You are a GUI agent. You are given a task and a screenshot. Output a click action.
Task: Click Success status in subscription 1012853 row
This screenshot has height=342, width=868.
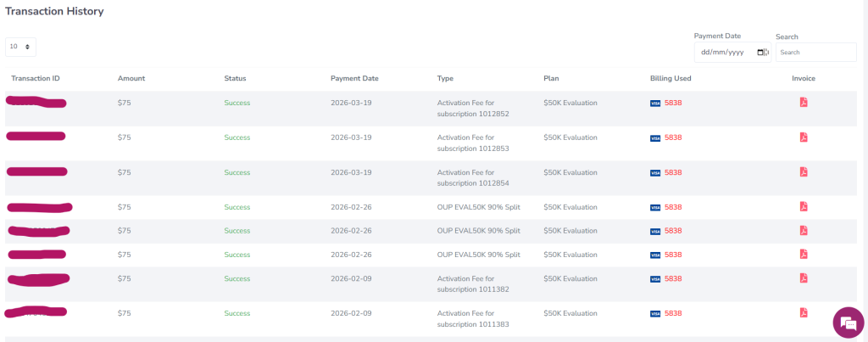coord(237,137)
